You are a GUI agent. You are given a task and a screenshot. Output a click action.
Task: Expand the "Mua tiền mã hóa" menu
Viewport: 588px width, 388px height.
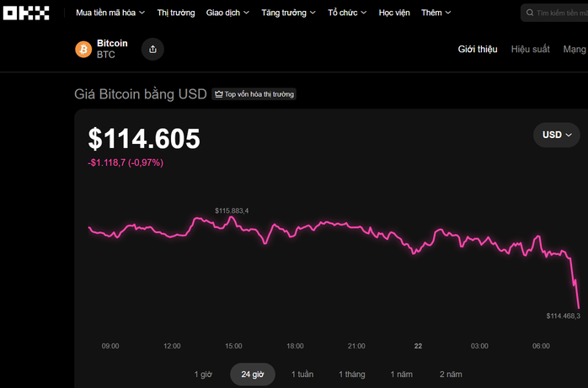tap(110, 13)
